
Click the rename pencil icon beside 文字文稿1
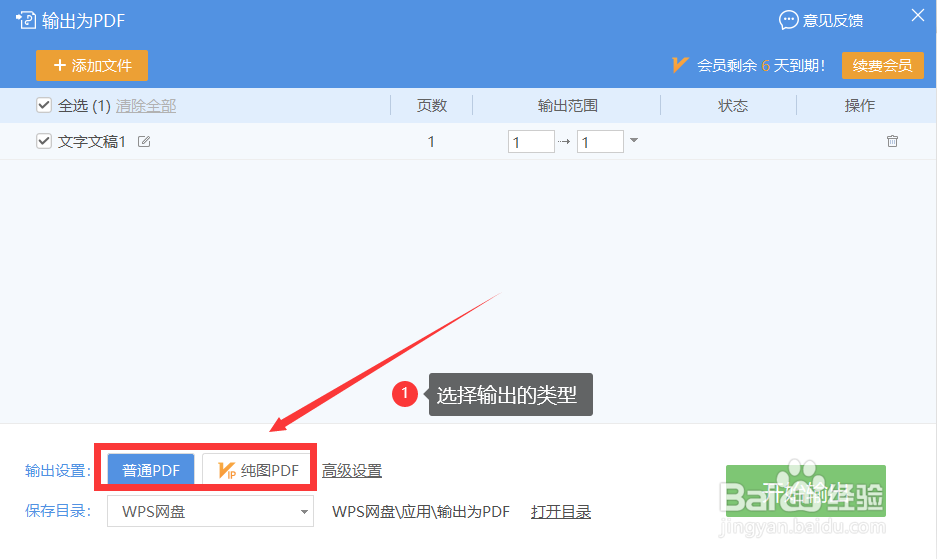coord(144,141)
